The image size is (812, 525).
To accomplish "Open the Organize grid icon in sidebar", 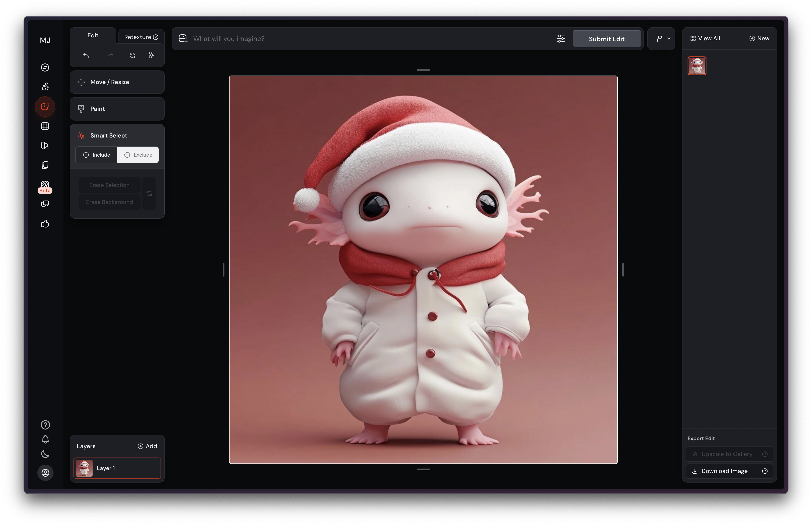I will point(45,126).
